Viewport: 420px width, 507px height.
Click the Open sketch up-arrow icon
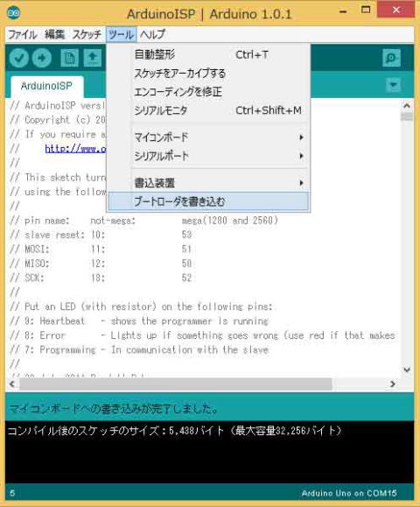[93, 58]
